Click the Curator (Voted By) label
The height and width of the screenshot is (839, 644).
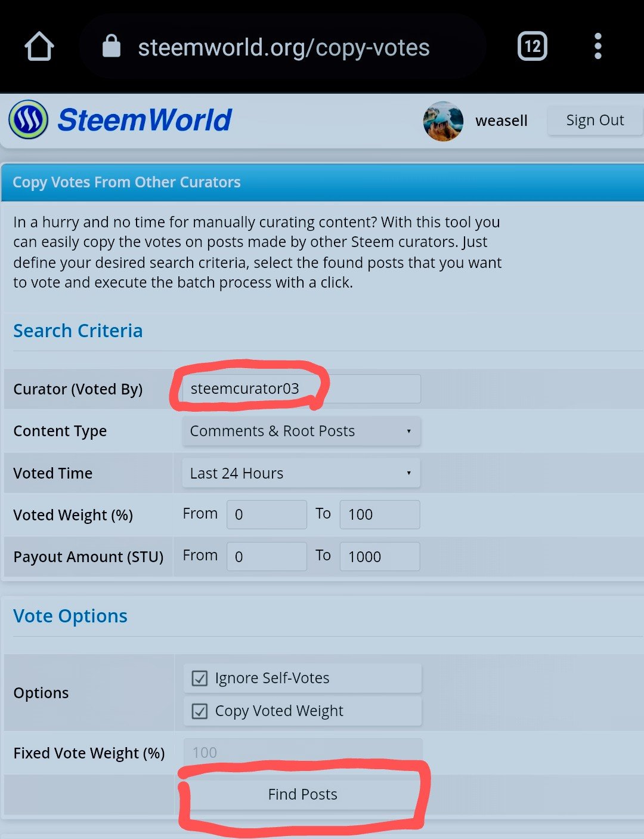click(x=78, y=389)
